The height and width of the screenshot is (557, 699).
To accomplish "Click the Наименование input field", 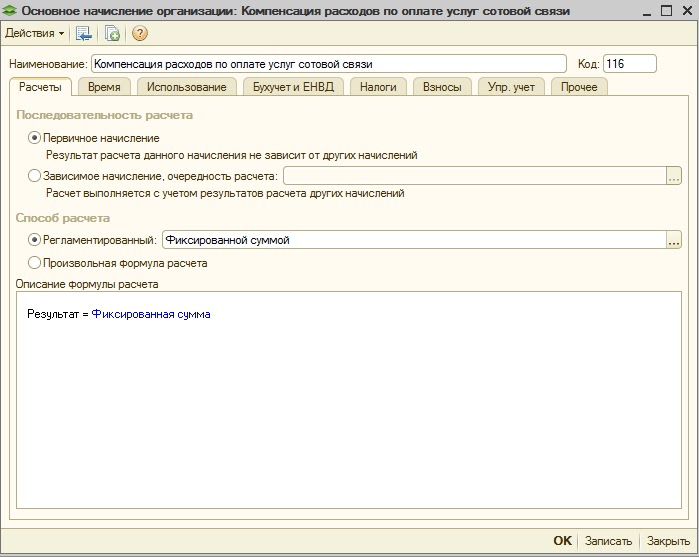I will click(x=329, y=64).
